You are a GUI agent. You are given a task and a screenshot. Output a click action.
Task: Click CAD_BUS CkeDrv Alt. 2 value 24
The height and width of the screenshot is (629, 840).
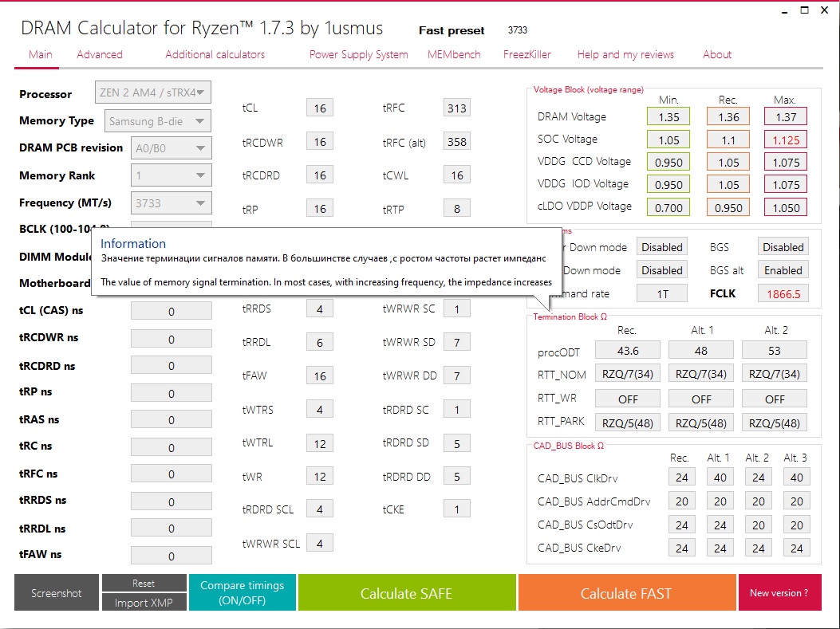click(x=758, y=548)
